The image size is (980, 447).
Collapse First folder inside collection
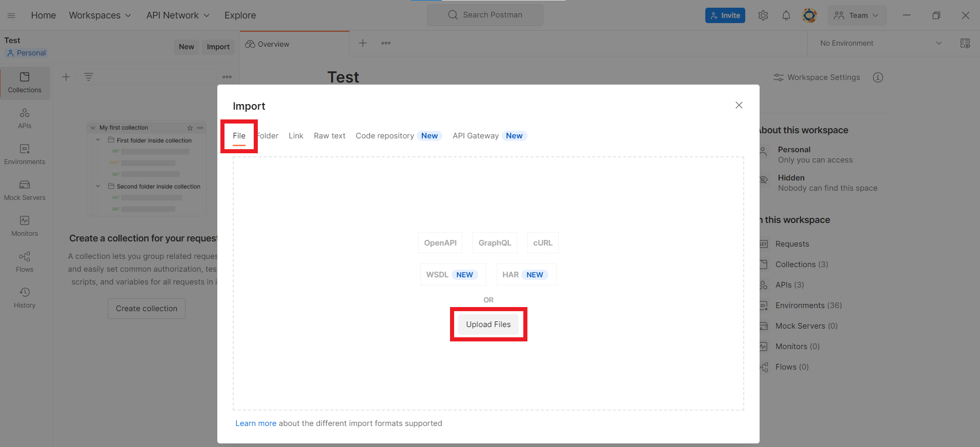(x=98, y=140)
